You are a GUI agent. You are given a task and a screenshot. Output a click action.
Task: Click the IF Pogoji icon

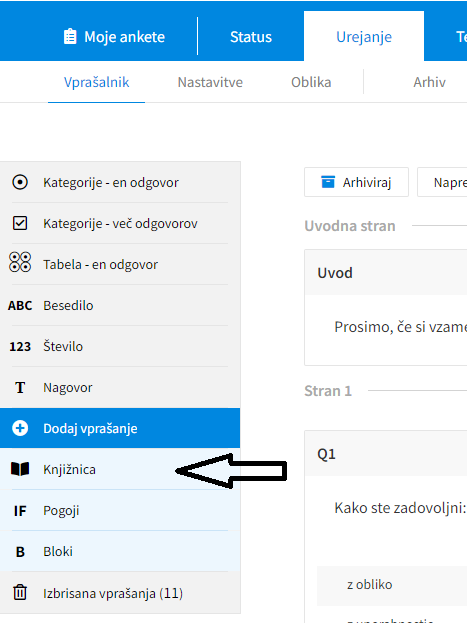click(20, 511)
